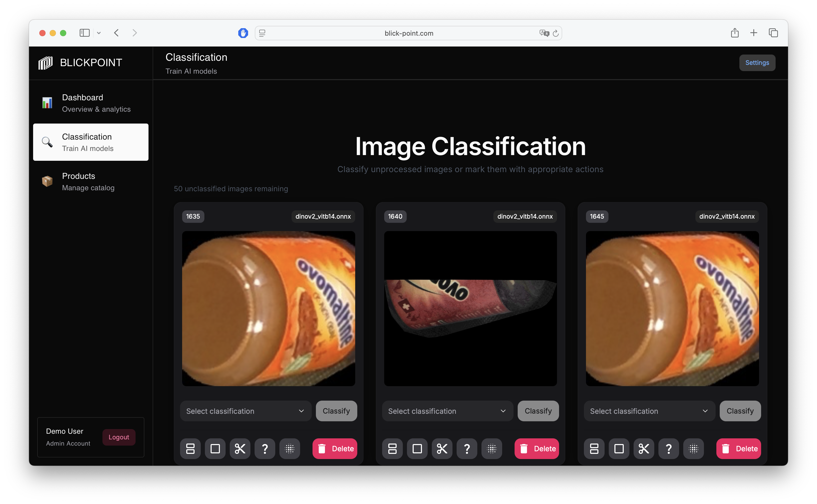Select the image 1645 Ovomaltine jar thumbnail
This screenshot has height=504, width=817.
[672, 308]
